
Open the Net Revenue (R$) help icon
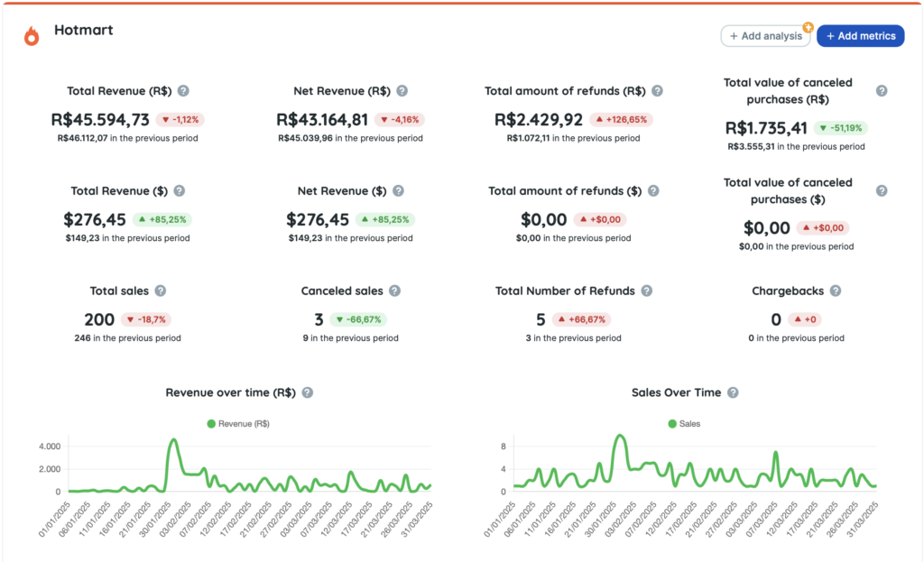pyautogui.click(x=402, y=90)
